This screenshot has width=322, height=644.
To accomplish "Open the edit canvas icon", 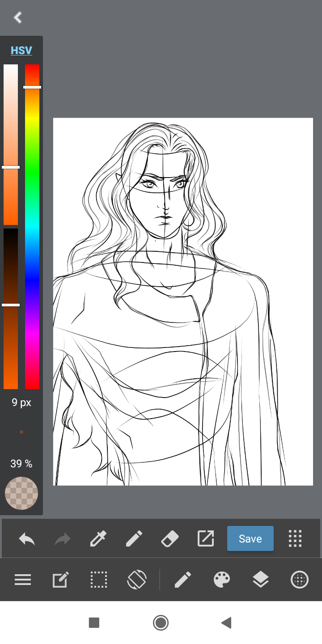I will pyautogui.click(x=60, y=580).
